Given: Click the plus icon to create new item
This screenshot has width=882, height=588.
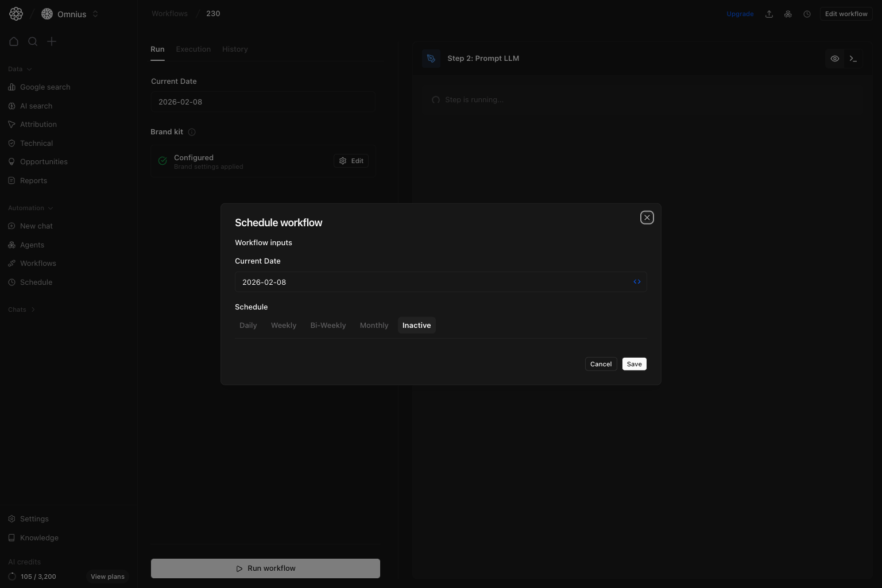Looking at the screenshot, I should click(52, 41).
